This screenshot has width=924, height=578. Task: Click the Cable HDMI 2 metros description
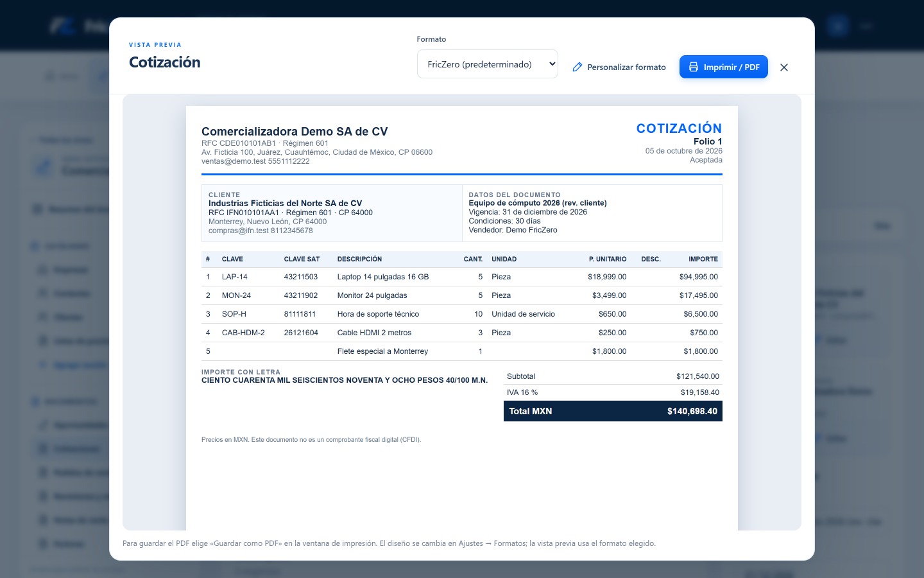pos(375,333)
